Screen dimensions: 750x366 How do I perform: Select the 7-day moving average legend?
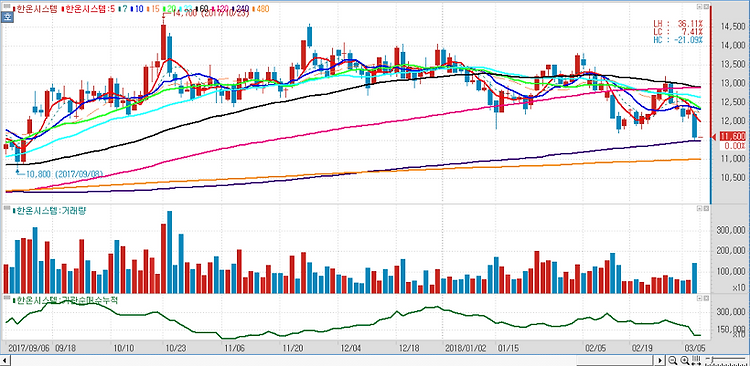coord(124,9)
